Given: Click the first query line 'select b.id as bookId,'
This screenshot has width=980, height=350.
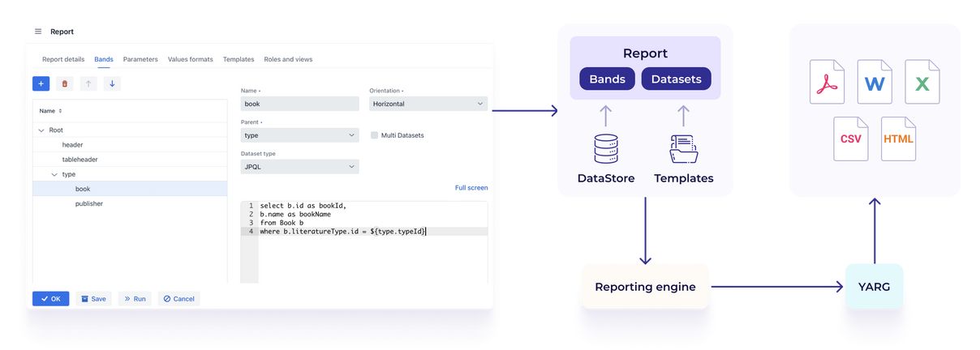Looking at the screenshot, I should (x=303, y=206).
